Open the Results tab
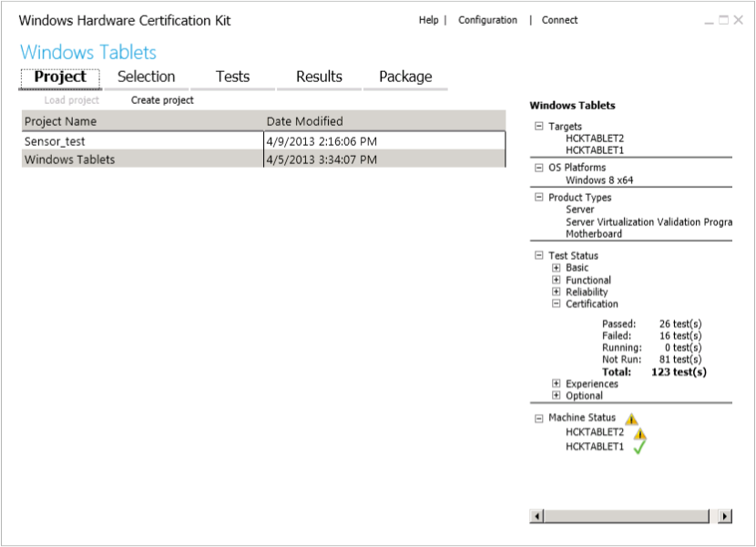The image size is (756, 547). (x=319, y=77)
